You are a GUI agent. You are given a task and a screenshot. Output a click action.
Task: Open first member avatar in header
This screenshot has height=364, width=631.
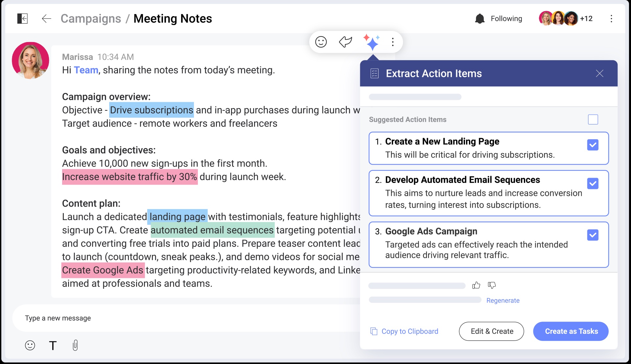click(546, 18)
